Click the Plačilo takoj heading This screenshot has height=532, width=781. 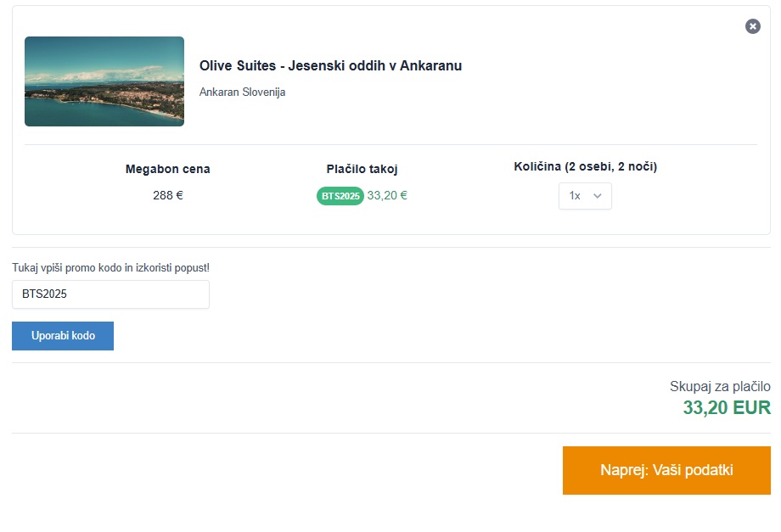[362, 169]
